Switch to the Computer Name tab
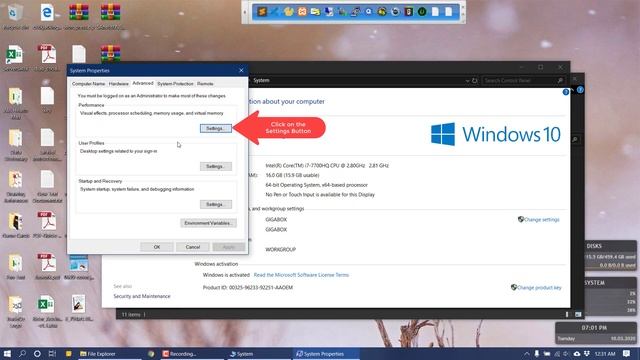 89,84
